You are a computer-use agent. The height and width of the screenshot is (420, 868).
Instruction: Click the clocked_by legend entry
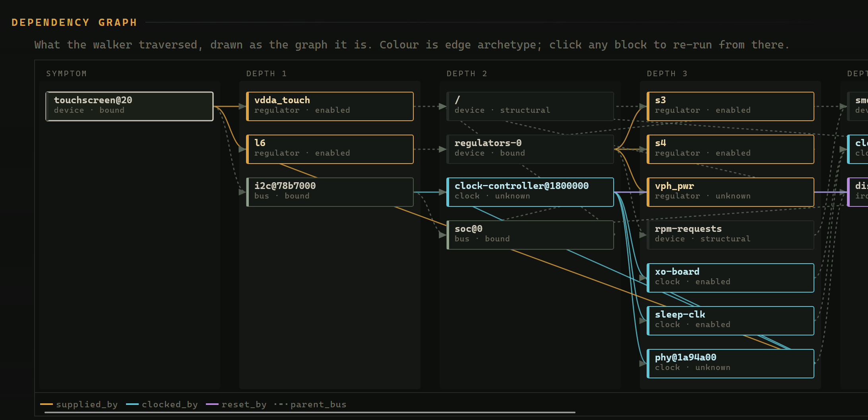click(x=162, y=405)
